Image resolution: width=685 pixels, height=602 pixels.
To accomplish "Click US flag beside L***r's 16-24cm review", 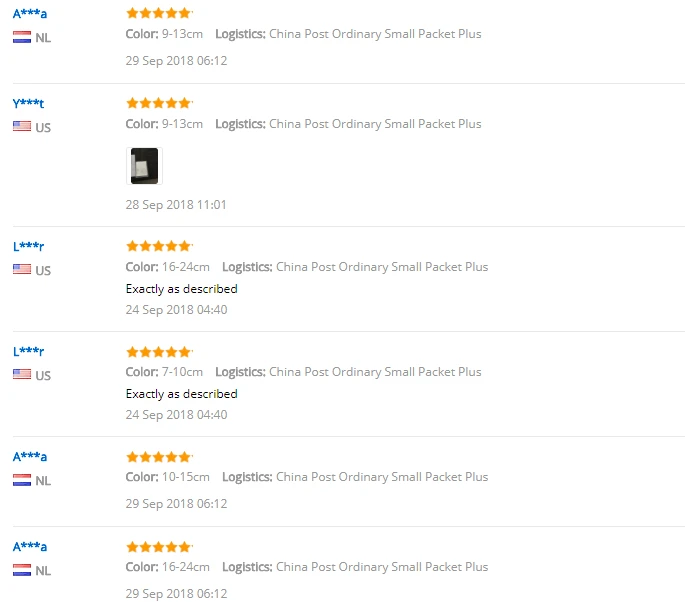I will [22, 270].
